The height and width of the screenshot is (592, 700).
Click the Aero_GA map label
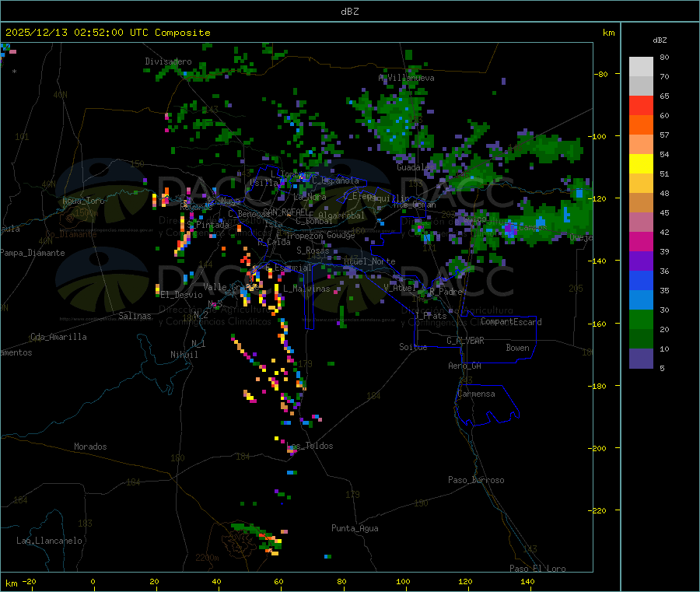[x=465, y=366]
